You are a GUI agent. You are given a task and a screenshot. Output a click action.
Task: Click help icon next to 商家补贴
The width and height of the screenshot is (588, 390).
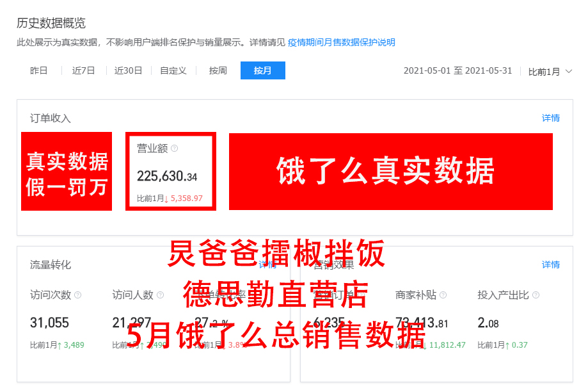click(443, 295)
